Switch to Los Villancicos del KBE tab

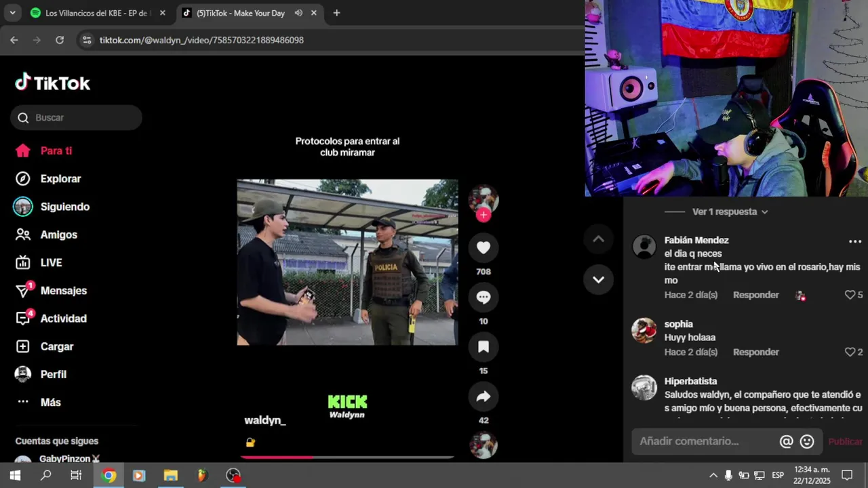click(98, 13)
